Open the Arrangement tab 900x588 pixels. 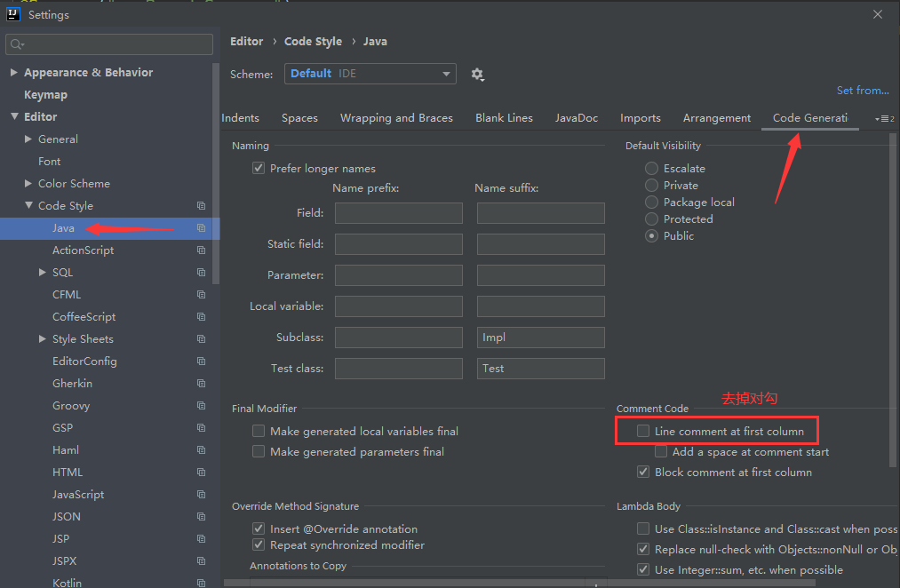pos(716,118)
